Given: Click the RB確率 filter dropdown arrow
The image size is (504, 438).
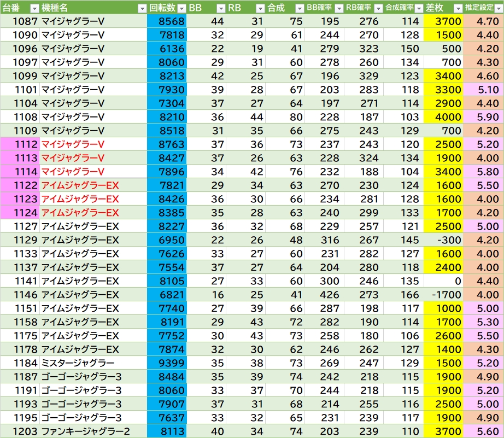Looking at the screenshot, I should pyautogui.click(x=378, y=8).
